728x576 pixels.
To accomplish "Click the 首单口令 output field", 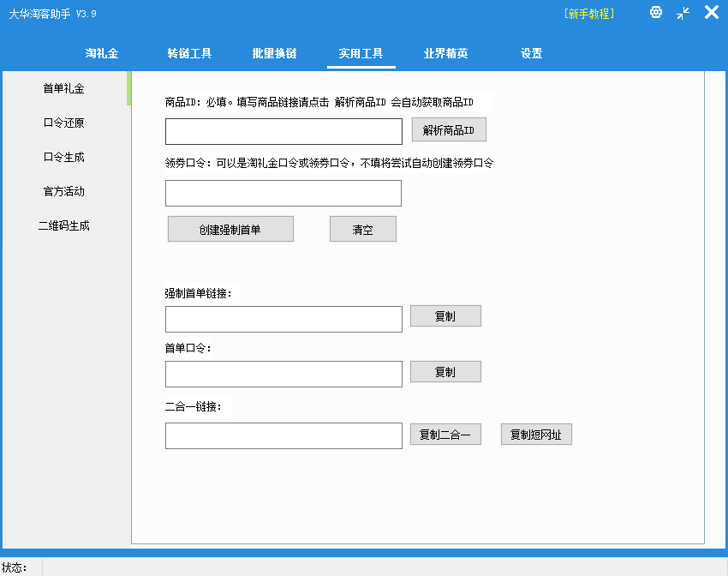I will [283, 374].
